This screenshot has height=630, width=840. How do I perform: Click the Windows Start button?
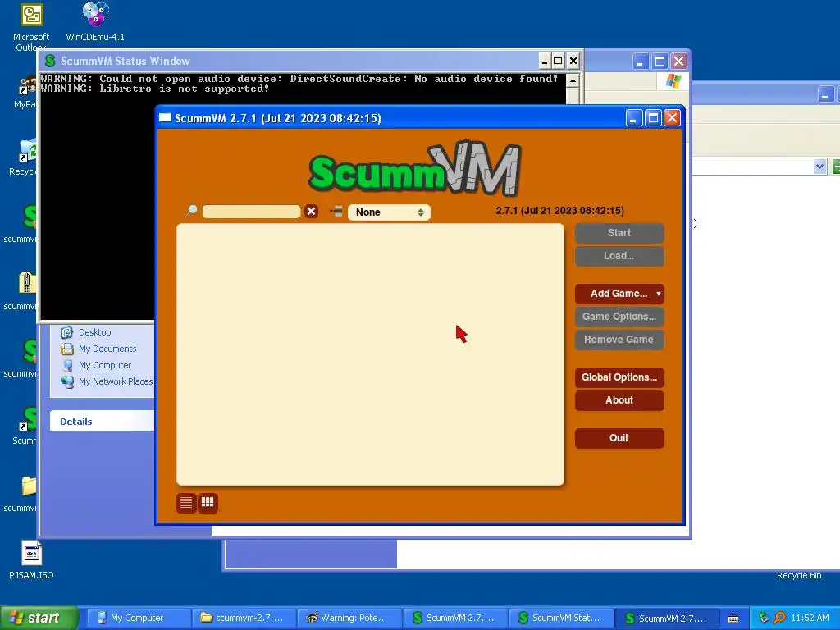tap(39, 618)
